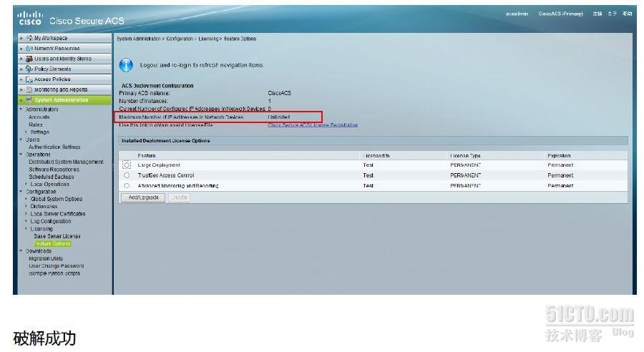Expand My Workspace section arrow

coord(21,38)
